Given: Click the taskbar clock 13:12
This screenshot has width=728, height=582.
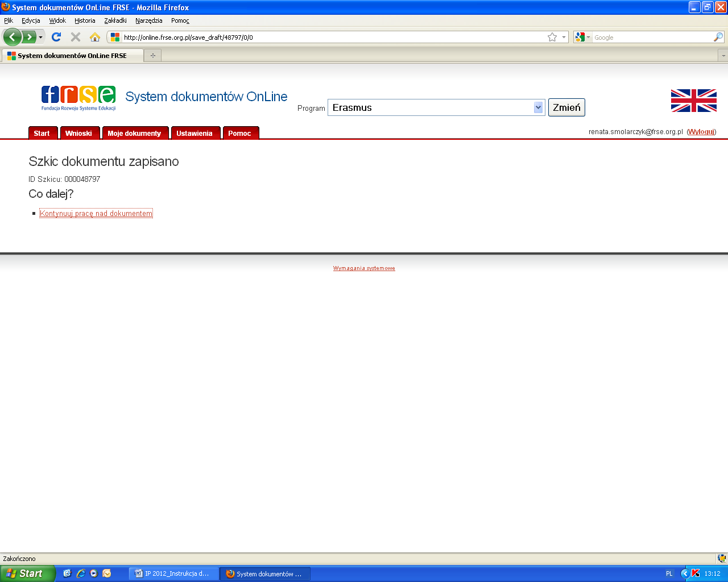Looking at the screenshot, I should [x=712, y=574].
